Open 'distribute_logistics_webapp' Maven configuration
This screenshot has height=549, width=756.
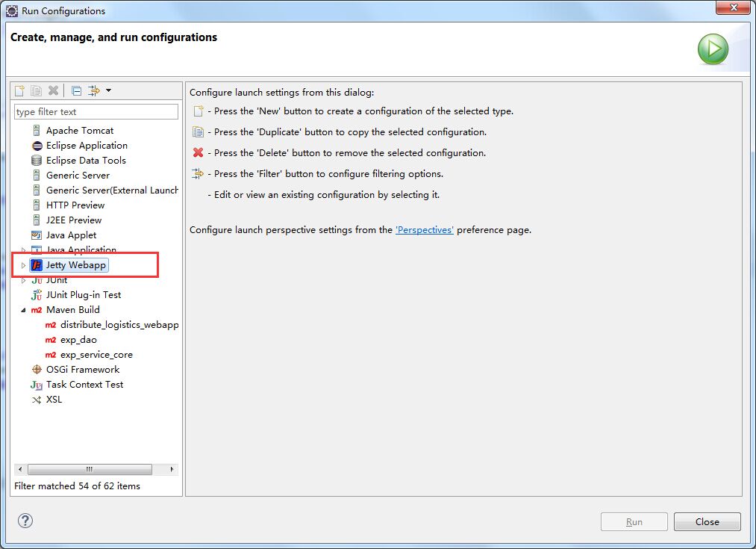point(119,325)
